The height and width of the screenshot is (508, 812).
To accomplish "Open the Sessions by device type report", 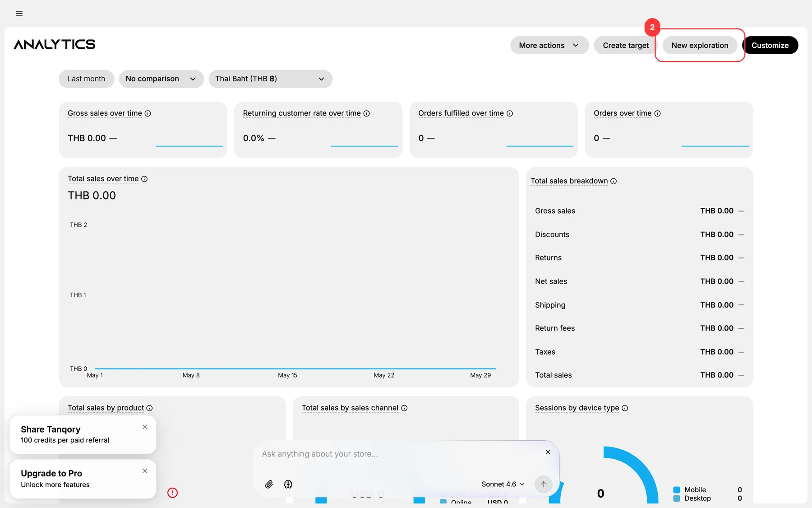I will 577,408.
